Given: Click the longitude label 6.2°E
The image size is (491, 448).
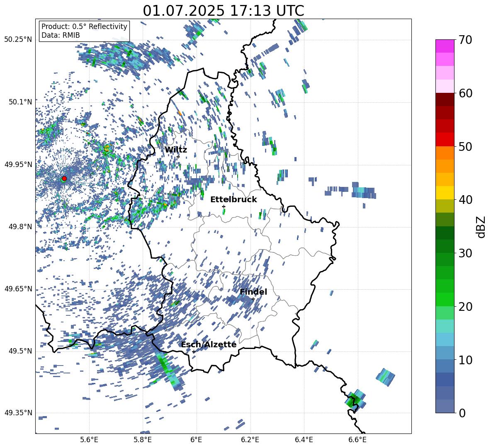Looking at the screenshot, I should click(250, 440).
